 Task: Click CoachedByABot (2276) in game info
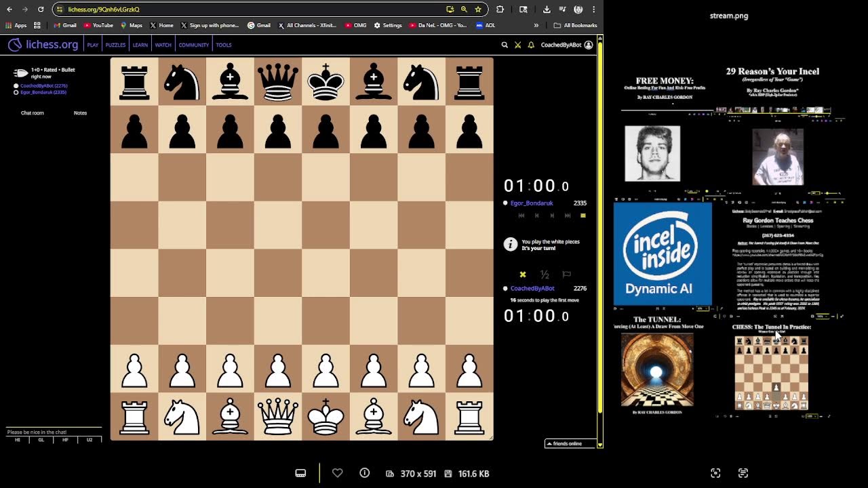click(x=43, y=85)
